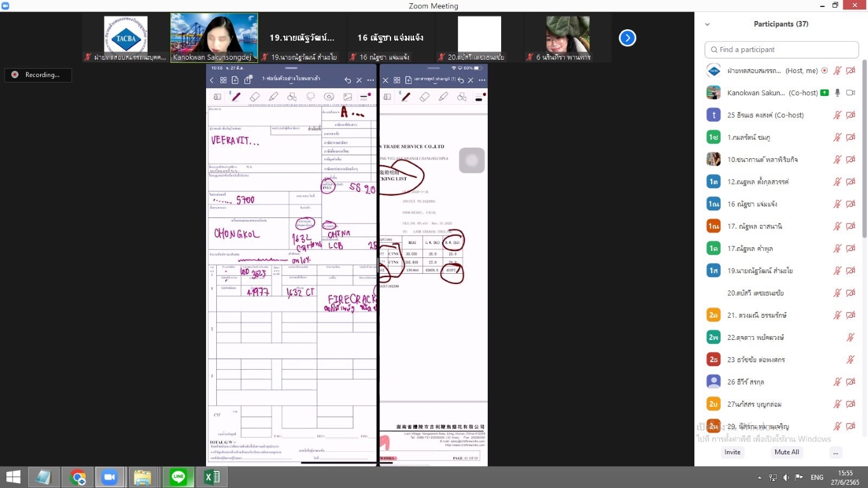Collapse the Participants panel chevron
This screenshot has width=868, height=488.
707,25
